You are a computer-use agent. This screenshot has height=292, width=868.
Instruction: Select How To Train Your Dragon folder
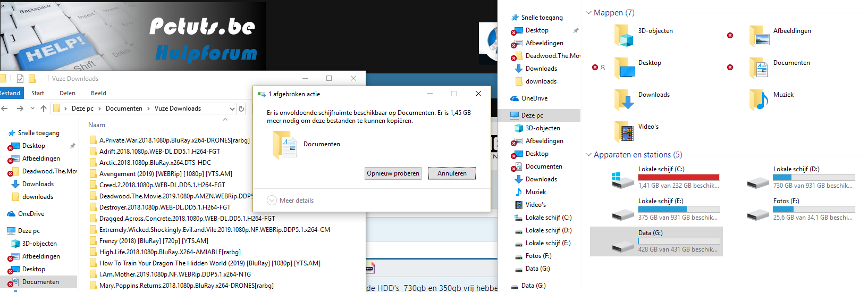pos(205,263)
